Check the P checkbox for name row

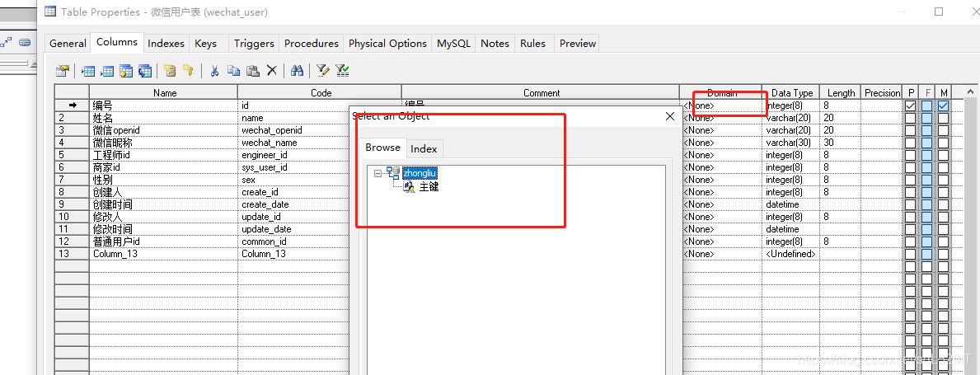911,118
